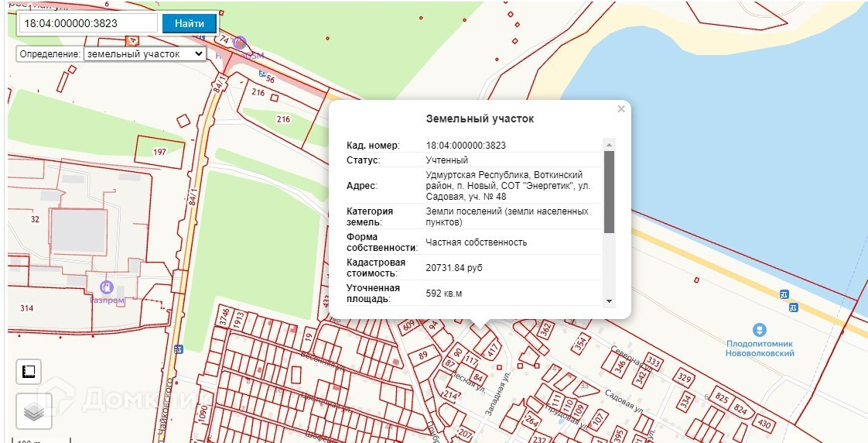Click parcel label 3746 on map
This screenshot has height=443, width=868.
[224, 316]
